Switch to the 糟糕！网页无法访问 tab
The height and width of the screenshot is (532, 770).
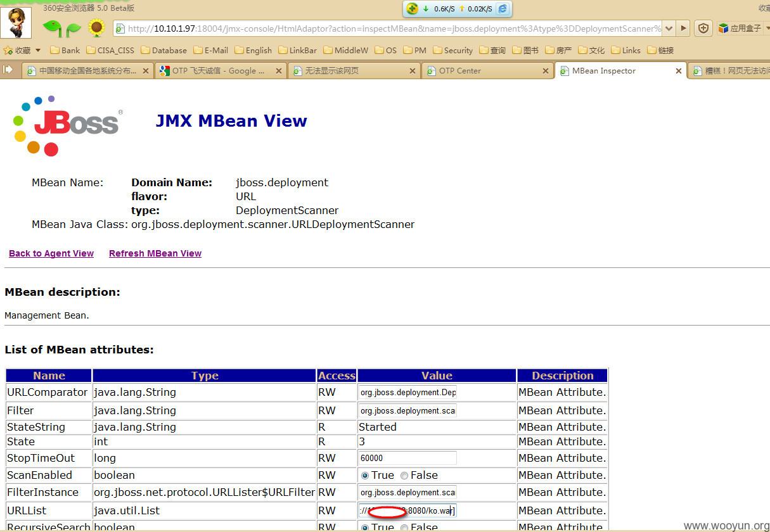[x=729, y=71]
